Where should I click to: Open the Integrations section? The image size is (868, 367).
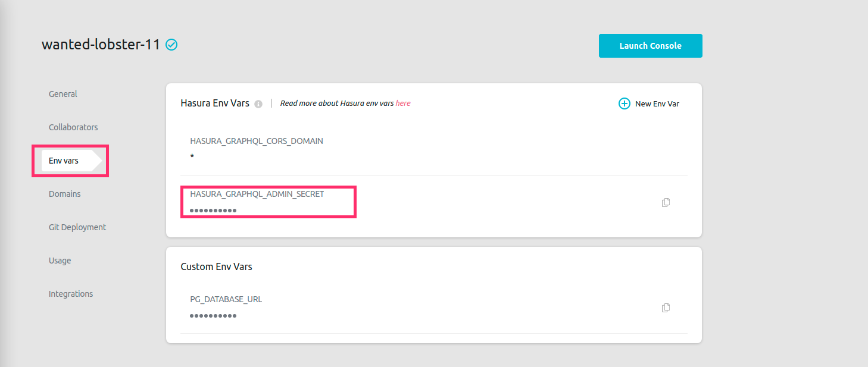click(x=71, y=293)
